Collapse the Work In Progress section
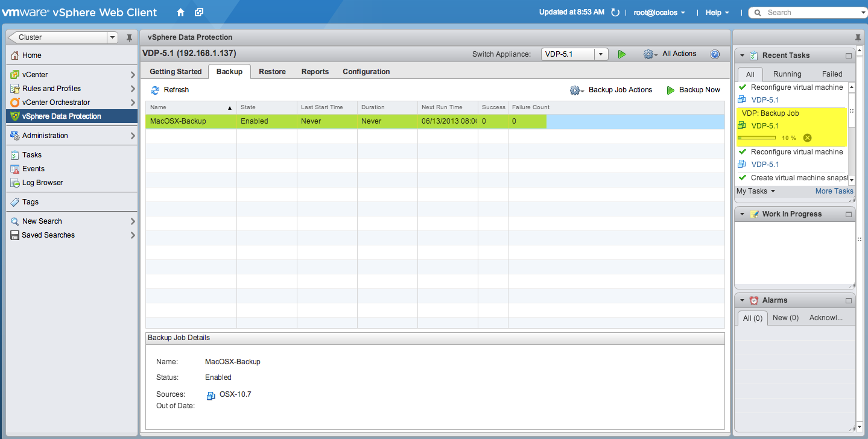 tap(742, 214)
